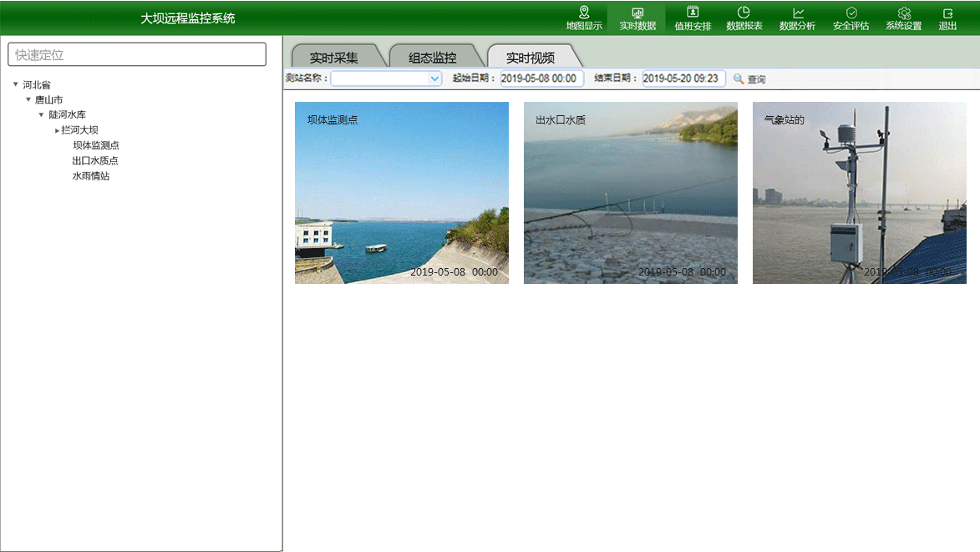Open the 气象站的 weather station thumbnail
The width and height of the screenshot is (980, 552).
pyautogui.click(x=859, y=193)
